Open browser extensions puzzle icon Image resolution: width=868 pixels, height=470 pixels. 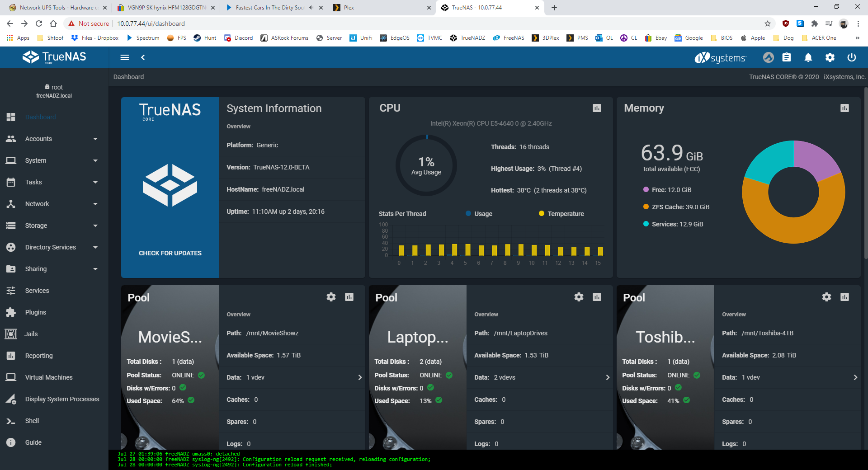click(x=815, y=23)
